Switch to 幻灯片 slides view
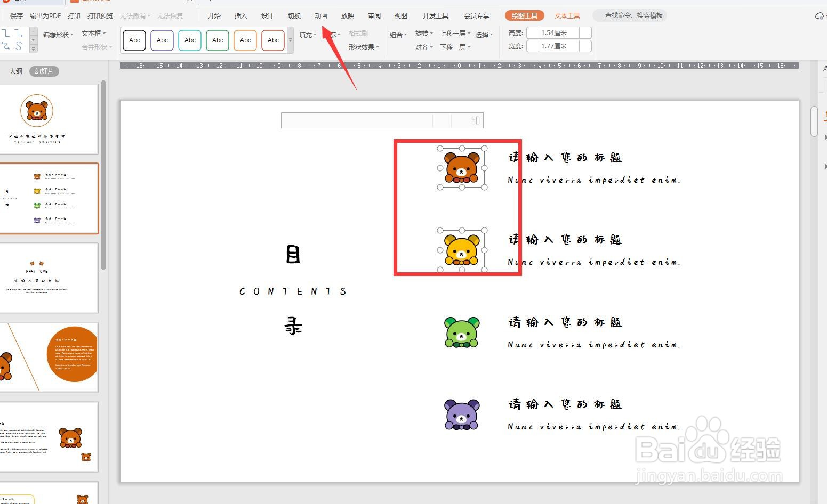This screenshot has height=504, width=827. (44, 71)
